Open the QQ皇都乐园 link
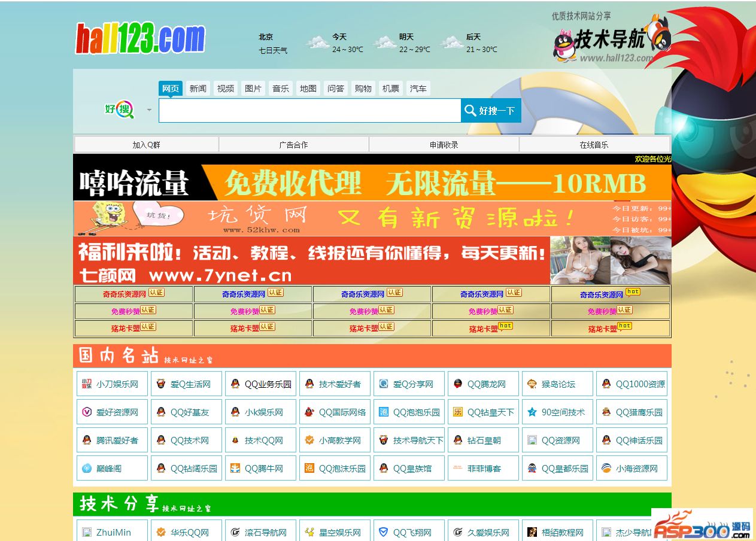 (x=565, y=469)
